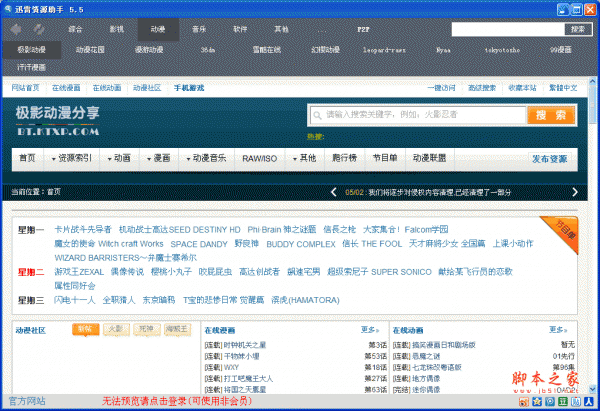Image resolution: width=600 pixels, height=411 pixels.
Task: Click the Renren icon in status bar
Action: point(589,402)
